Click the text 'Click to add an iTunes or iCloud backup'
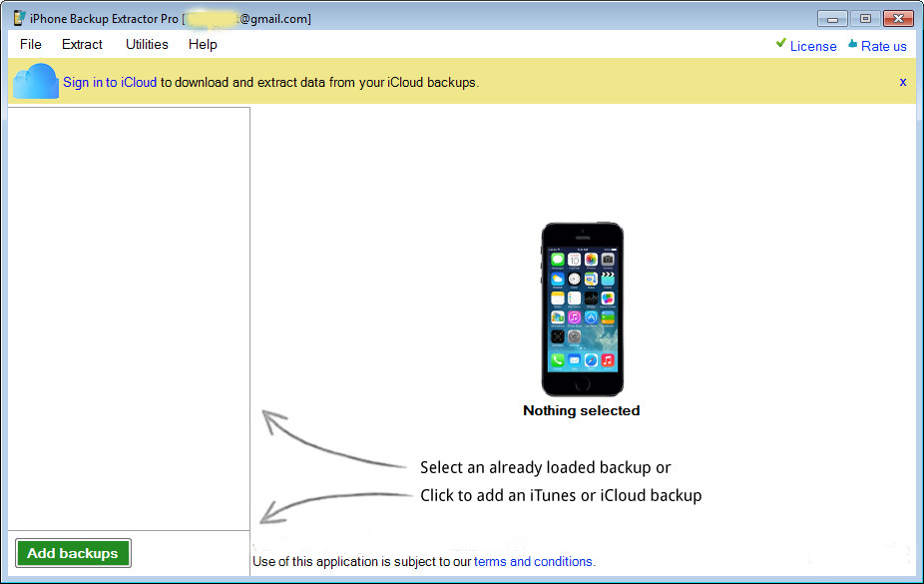 561,495
